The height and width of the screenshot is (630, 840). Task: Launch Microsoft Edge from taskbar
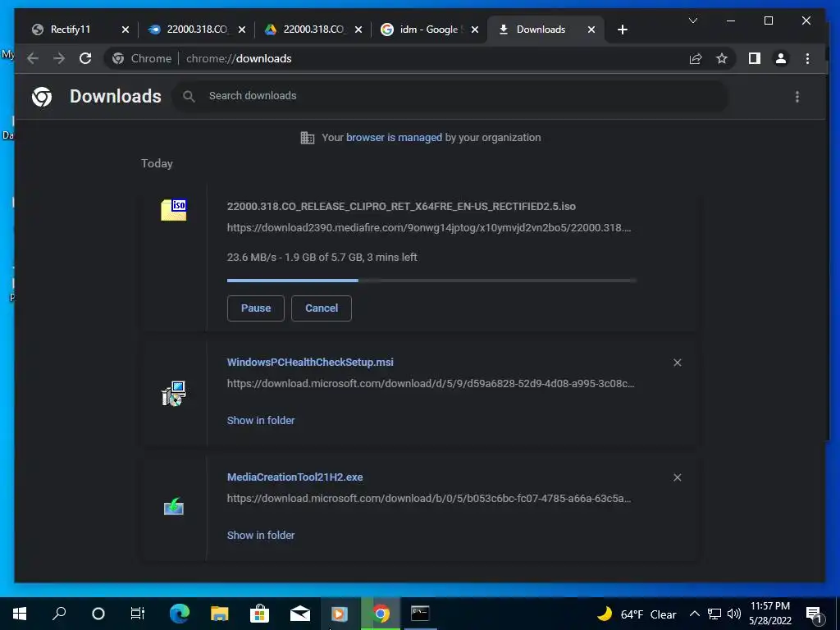tap(180, 614)
